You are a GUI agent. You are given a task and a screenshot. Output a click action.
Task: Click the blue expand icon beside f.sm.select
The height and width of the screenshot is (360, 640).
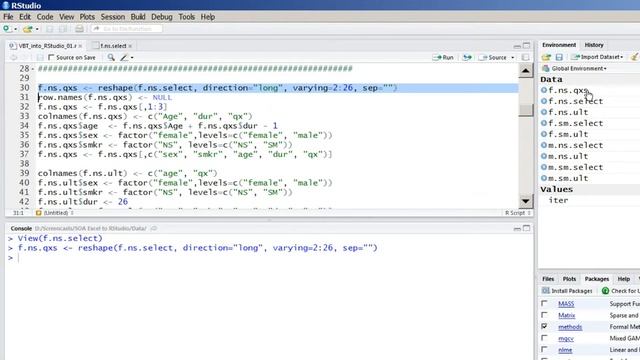coord(544,123)
